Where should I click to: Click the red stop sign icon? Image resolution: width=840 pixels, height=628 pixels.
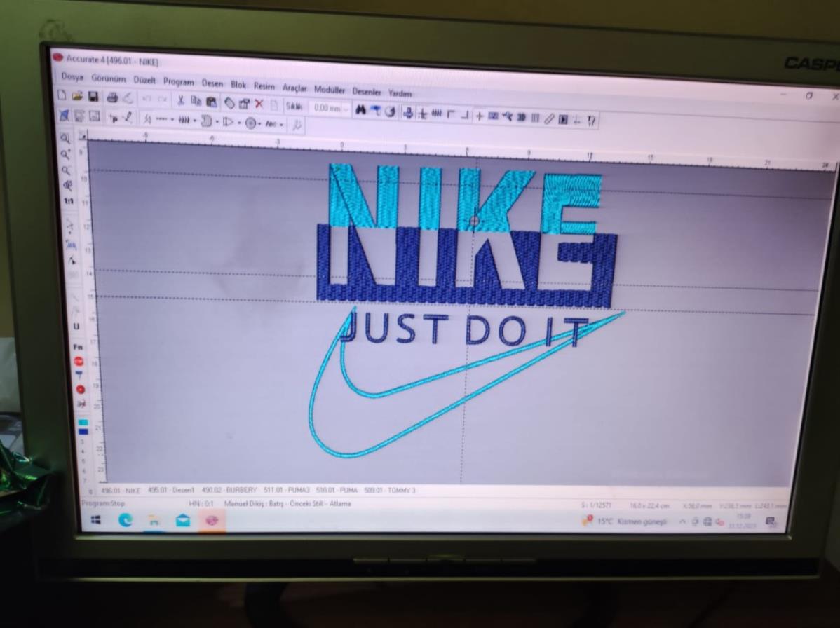pos(79,361)
